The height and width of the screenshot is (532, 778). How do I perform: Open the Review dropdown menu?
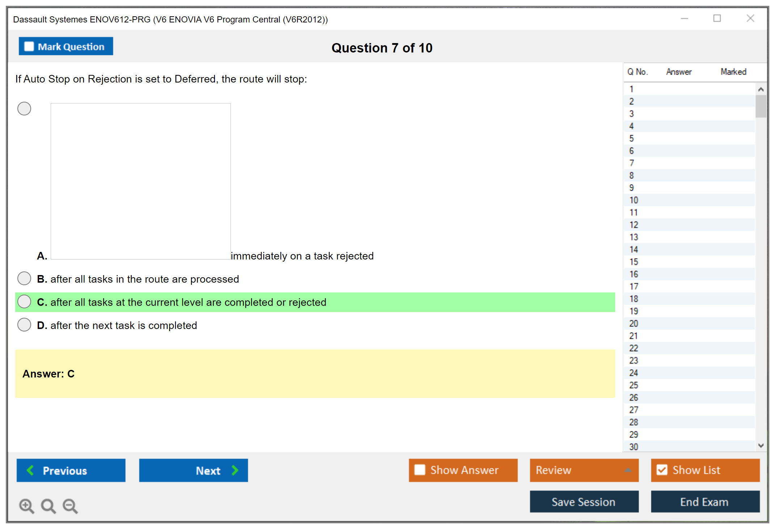pos(627,470)
